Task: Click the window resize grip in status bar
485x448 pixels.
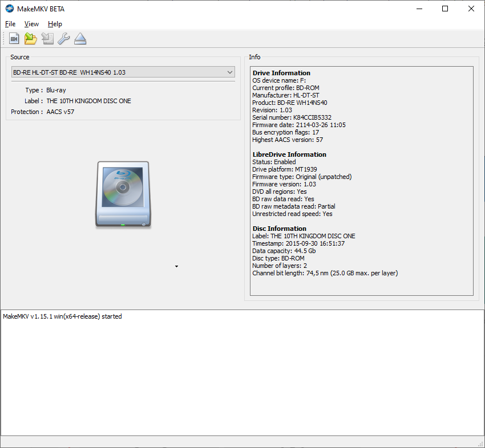Action: coord(480,443)
